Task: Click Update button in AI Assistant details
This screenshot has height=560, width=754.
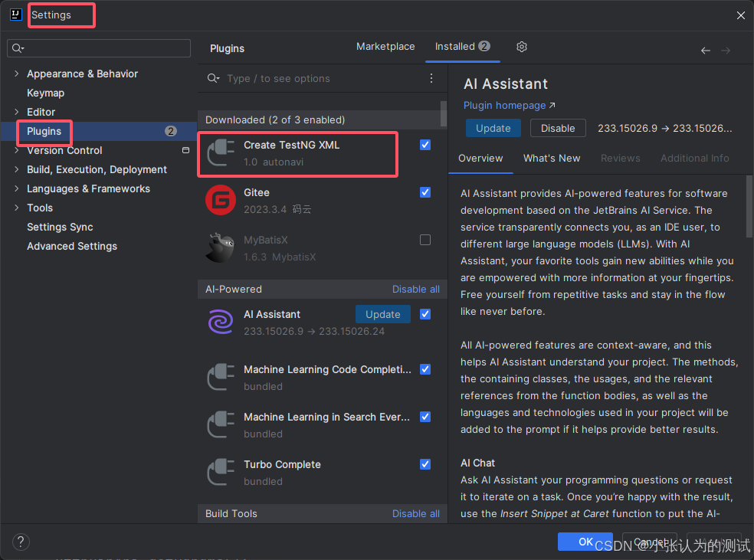Action: point(493,128)
